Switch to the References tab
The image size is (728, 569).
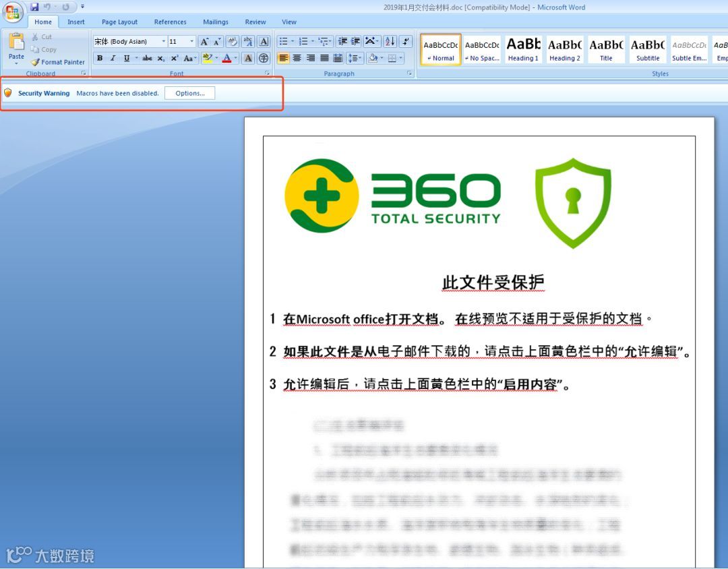click(170, 22)
